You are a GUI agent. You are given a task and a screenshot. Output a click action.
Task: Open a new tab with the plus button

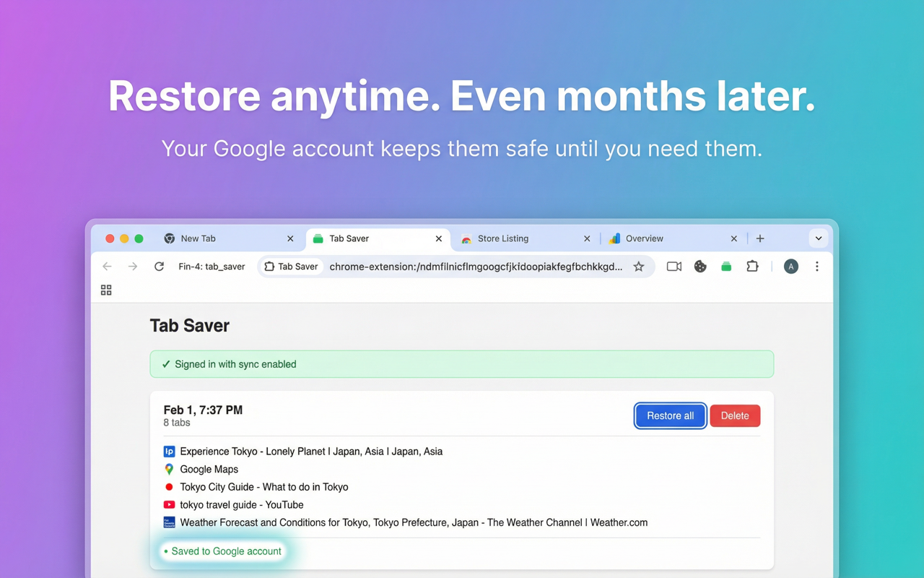760,238
